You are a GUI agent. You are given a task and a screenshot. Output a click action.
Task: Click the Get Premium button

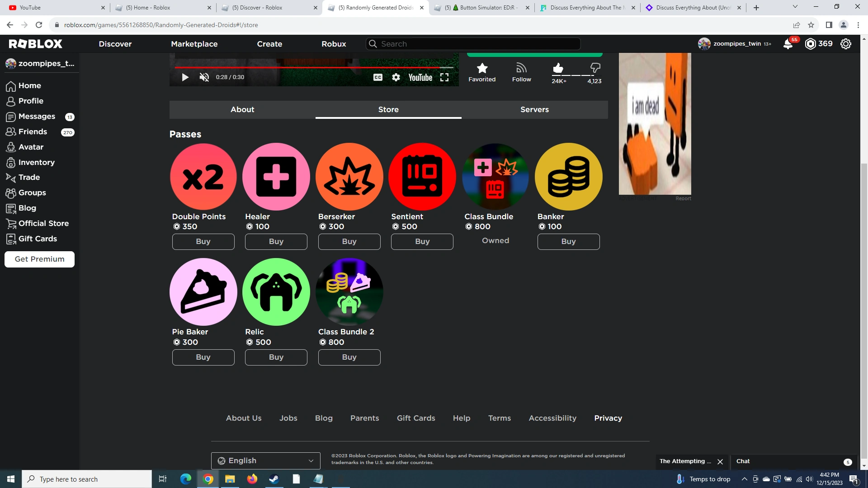tap(39, 259)
